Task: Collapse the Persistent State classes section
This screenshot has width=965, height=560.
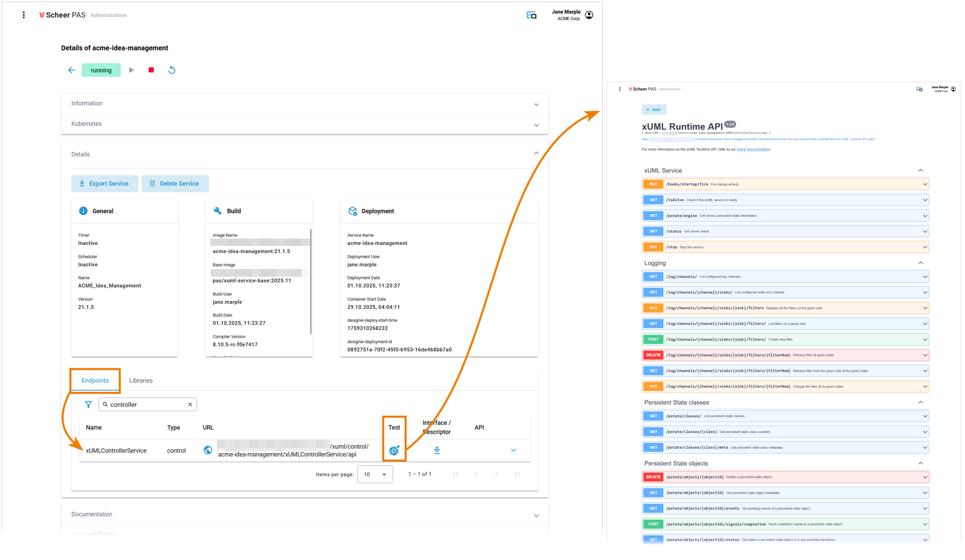Action: pyautogui.click(x=920, y=403)
